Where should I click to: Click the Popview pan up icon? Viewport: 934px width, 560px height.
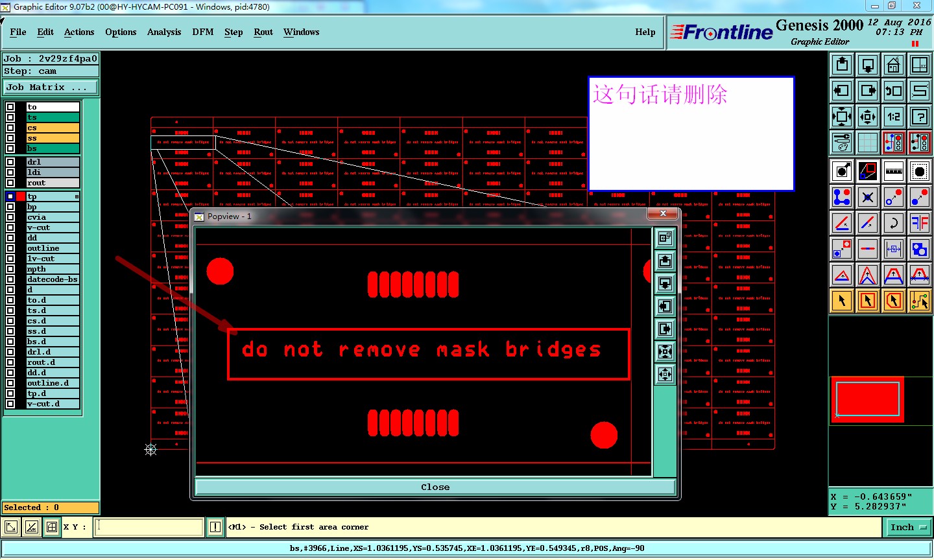click(x=665, y=261)
